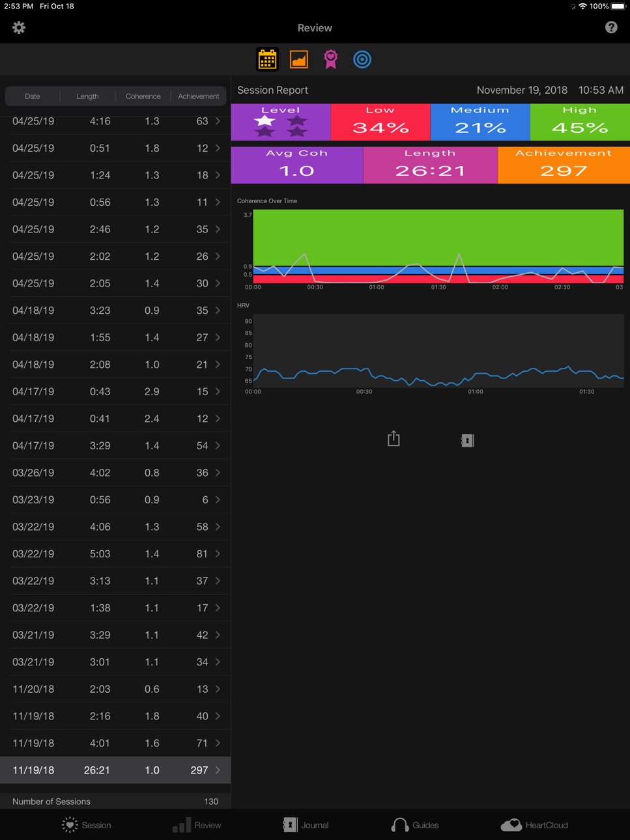Click the Number of Sessions 130 row
Viewport: 630px width, 840px height.
point(115,802)
